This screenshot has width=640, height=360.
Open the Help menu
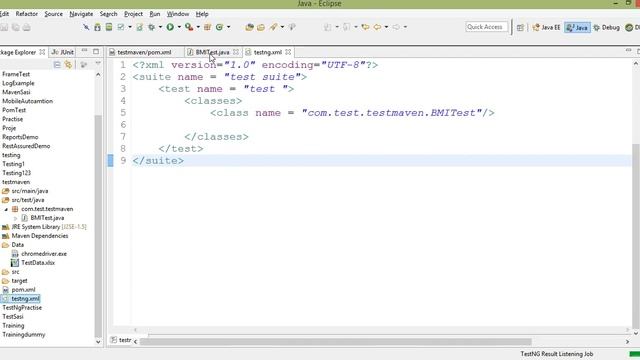[x=202, y=14]
